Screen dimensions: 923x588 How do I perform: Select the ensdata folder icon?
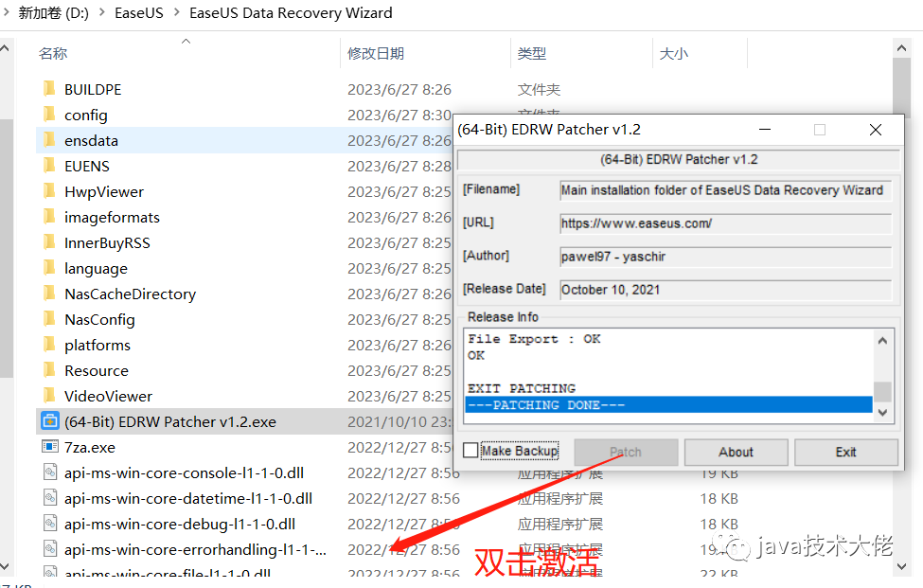click(49, 140)
